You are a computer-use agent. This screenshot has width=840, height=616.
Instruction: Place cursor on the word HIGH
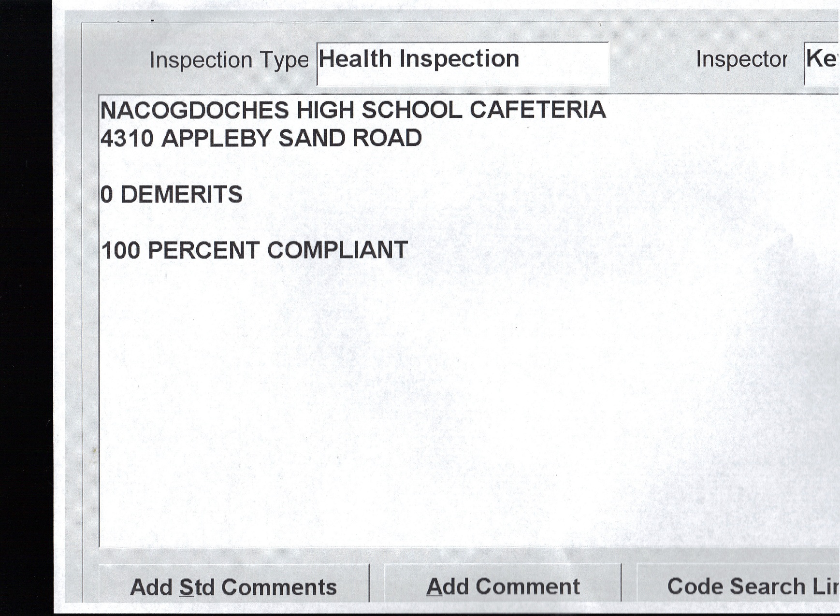(325, 110)
